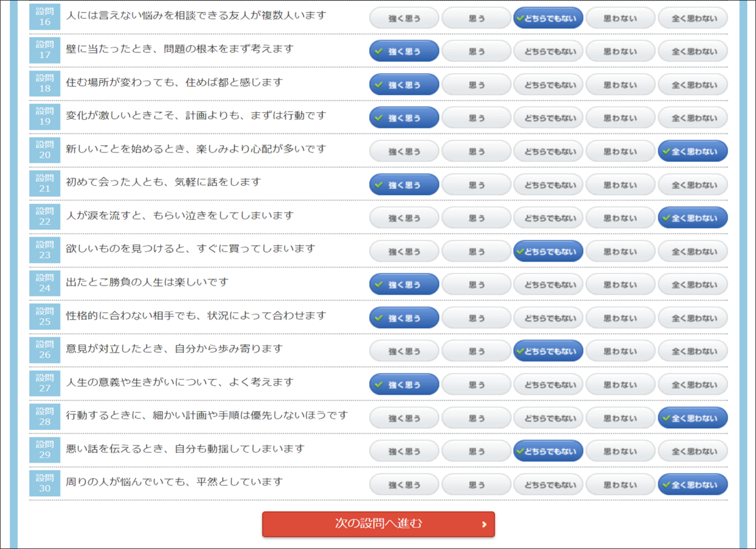
Task: Pick 思わない for question 20 about worry
Action: 621,151
